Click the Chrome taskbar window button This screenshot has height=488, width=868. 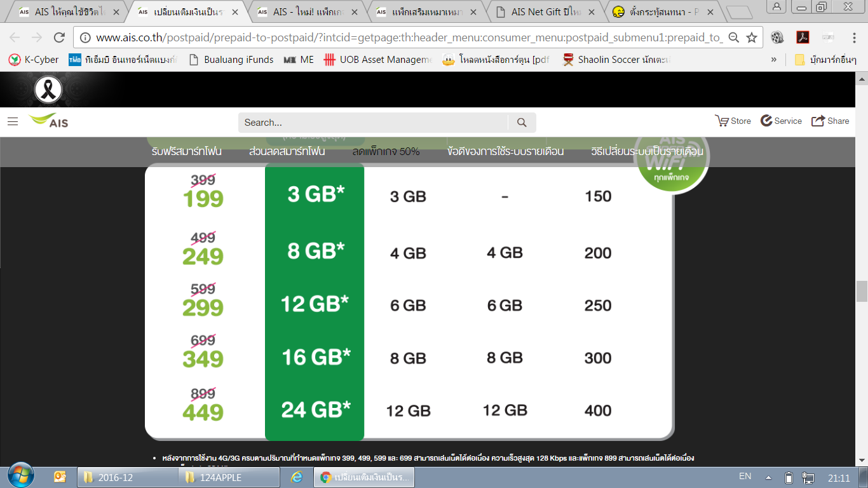(364, 477)
